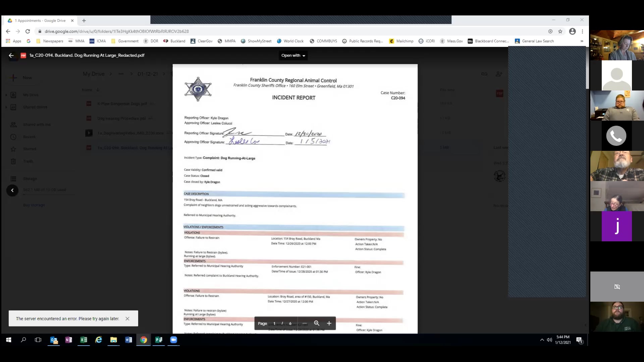Open taskbar Search icon

click(23, 340)
